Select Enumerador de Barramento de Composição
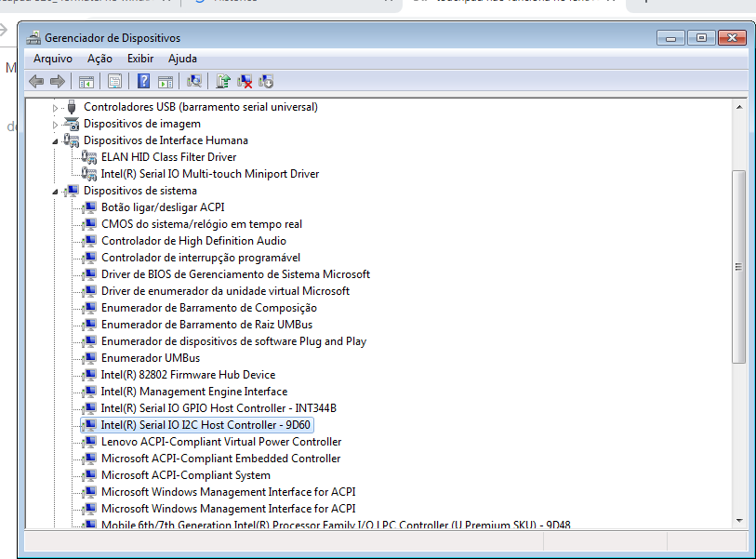Screen dimensions: 756x559 pos(209,308)
